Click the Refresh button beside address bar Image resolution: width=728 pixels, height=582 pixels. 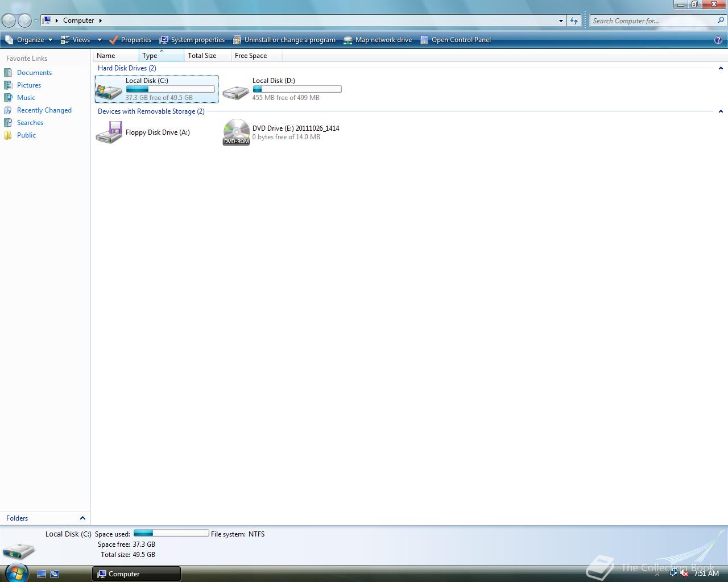click(574, 21)
